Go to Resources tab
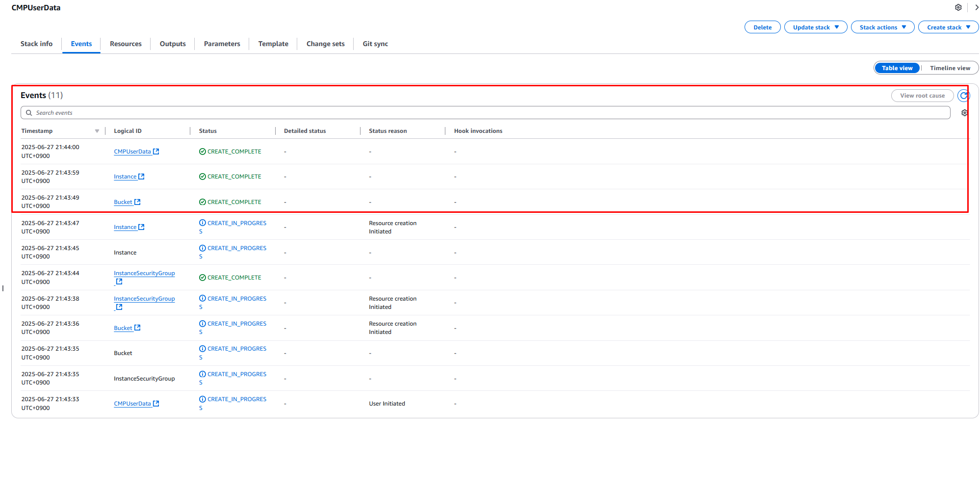 pyautogui.click(x=126, y=44)
